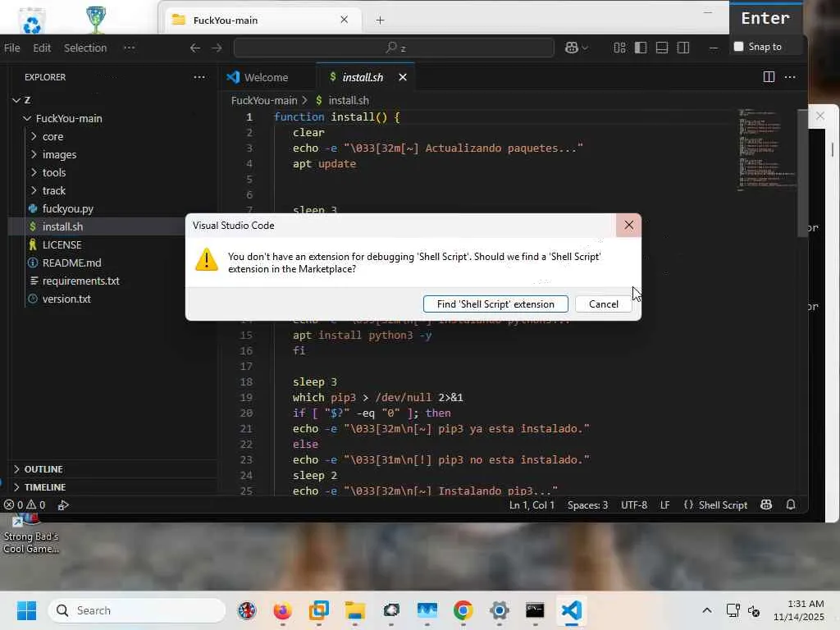Open Windows Start menu
This screenshot has height=630, width=840.
[27, 610]
